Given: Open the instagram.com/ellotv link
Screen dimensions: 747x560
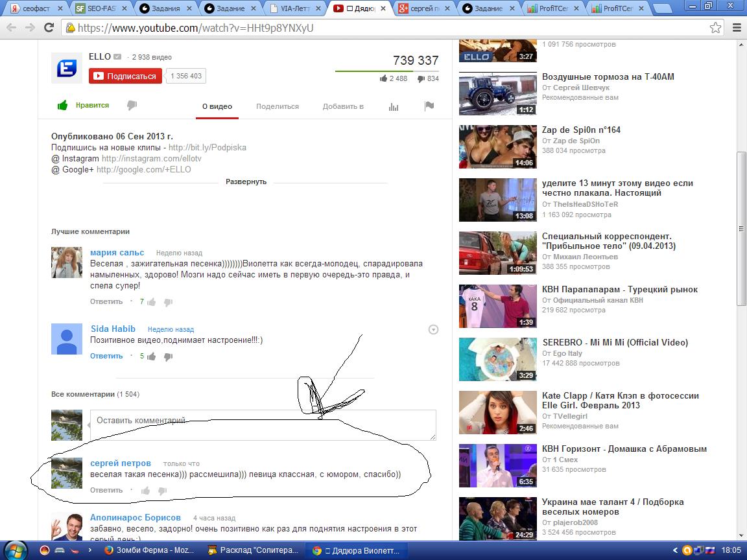Looking at the screenshot, I should [x=152, y=159].
